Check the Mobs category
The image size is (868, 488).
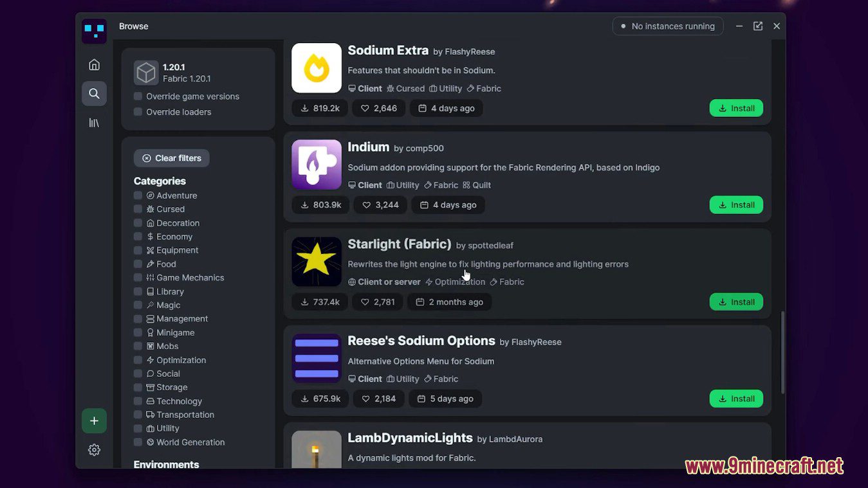coord(138,346)
